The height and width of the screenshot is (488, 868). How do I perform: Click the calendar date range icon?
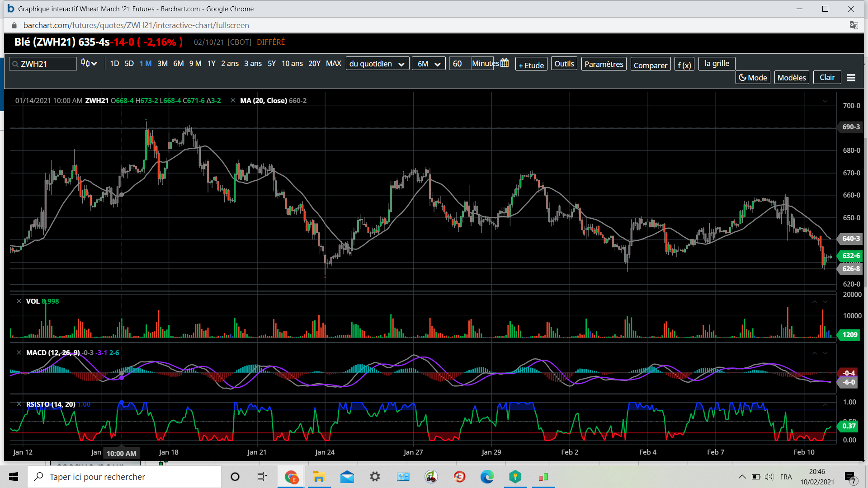[x=505, y=63]
